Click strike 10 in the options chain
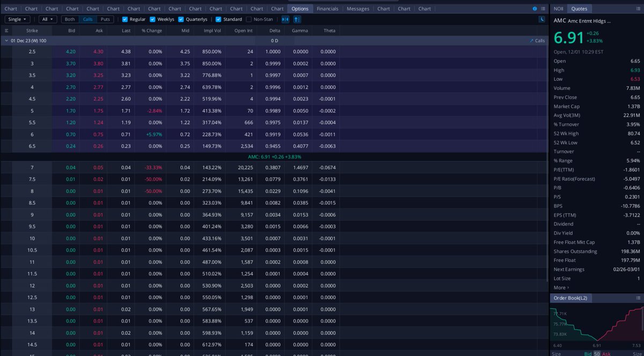Image resolution: width=644 pixels, height=356 pixels. [x=32, y=238]
